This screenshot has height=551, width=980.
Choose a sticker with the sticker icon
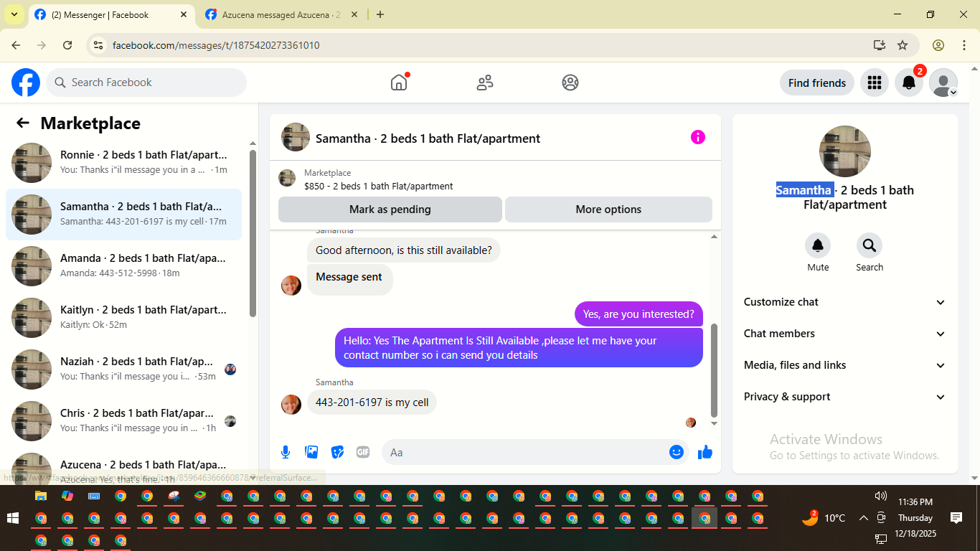pyautogui.click(x=337, y=452)
